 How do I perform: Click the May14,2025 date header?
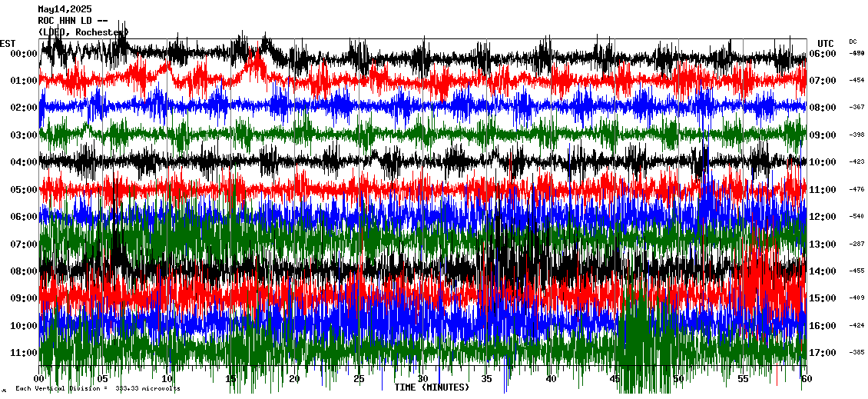[65, 9]
